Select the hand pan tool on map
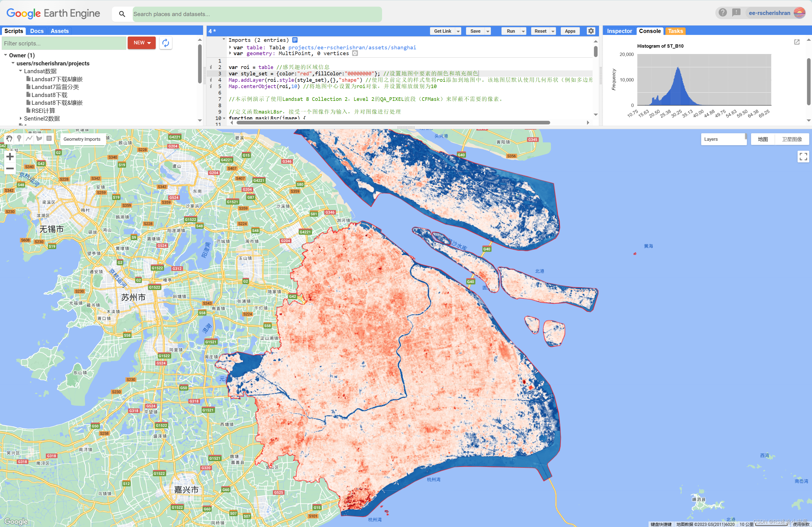This screenshot has height=527, width=812. pos(9,138)
